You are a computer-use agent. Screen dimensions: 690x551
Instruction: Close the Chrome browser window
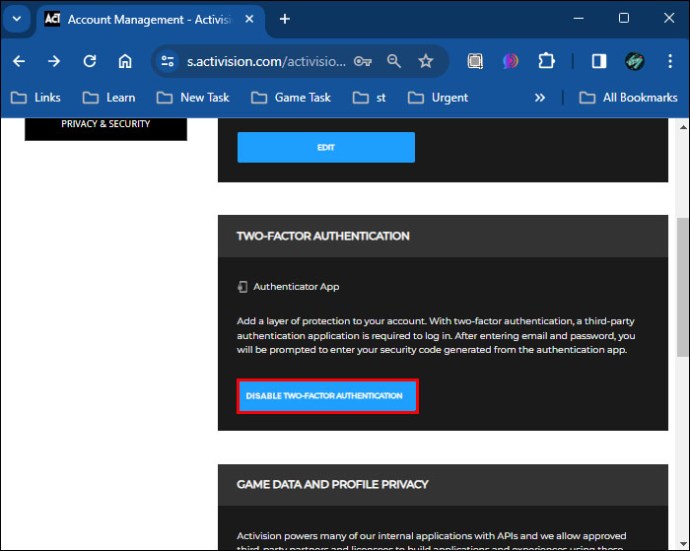point(669,18)
